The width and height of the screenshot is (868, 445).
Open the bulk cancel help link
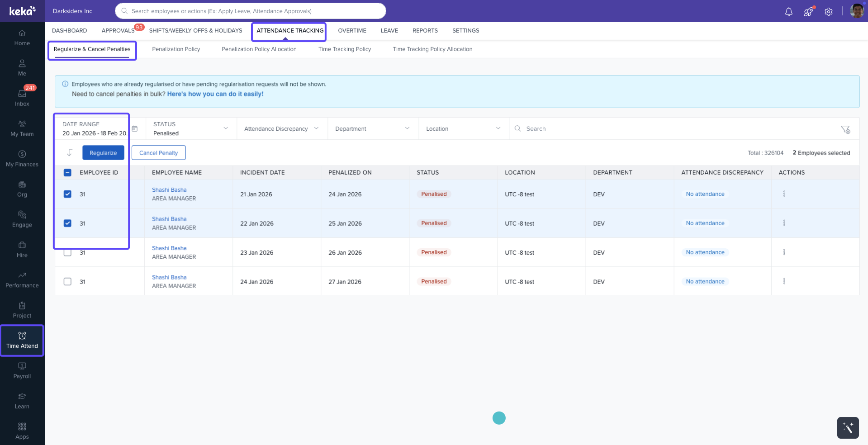tap(215, 94)
